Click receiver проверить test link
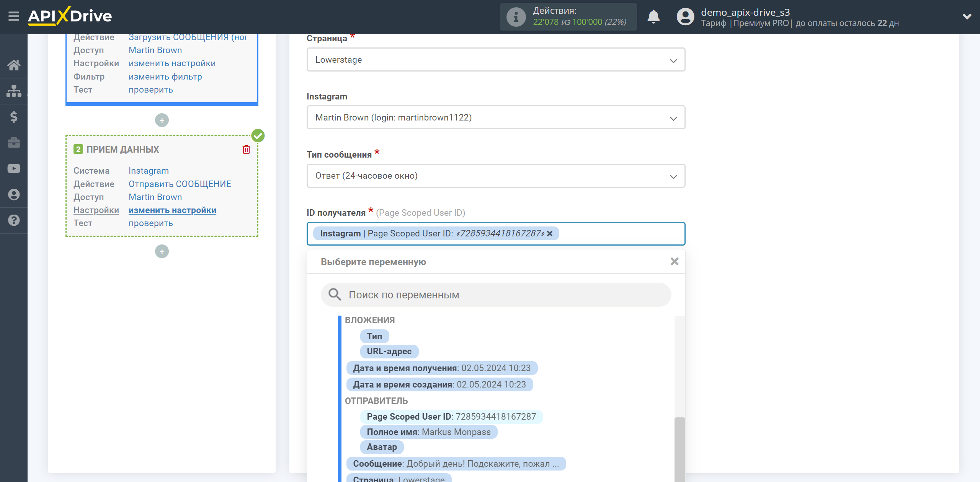This screenshot has height=482, width=980. (150, 223)
